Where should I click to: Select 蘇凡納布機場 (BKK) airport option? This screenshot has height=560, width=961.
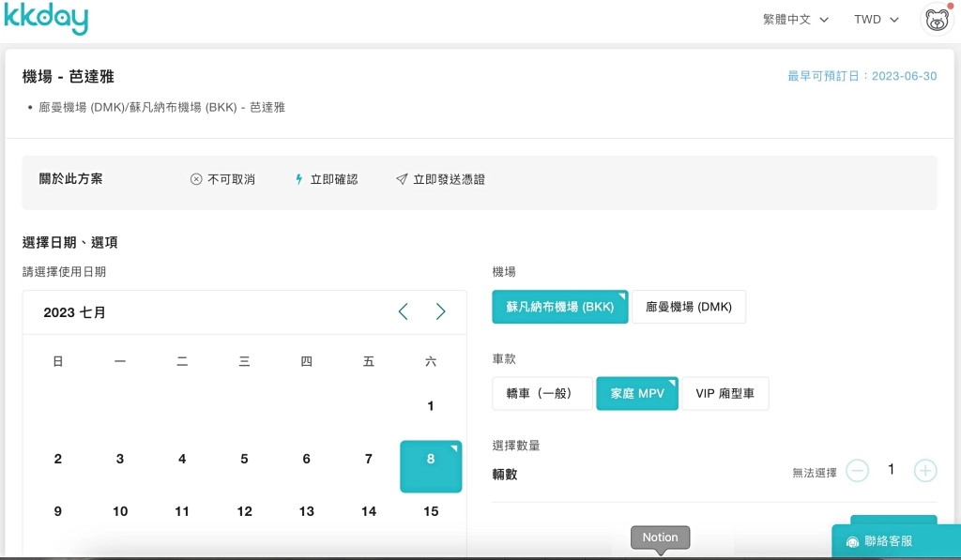[559, 307]
